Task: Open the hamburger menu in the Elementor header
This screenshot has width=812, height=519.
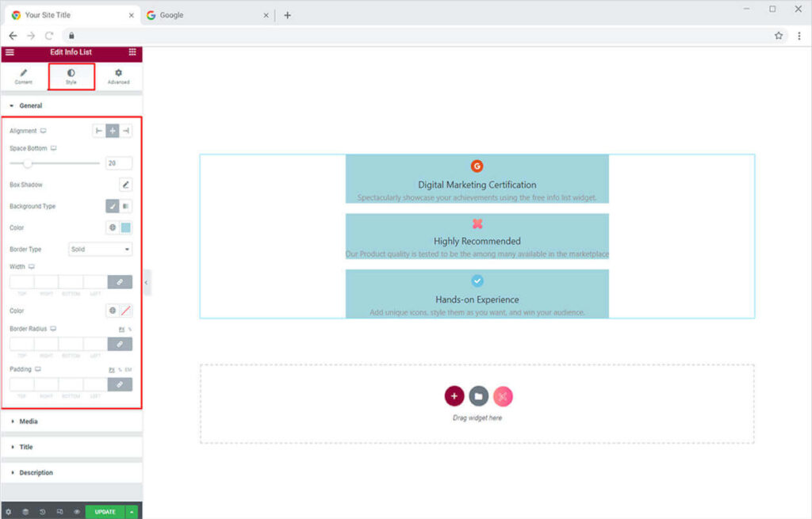Action: (10, 52)
